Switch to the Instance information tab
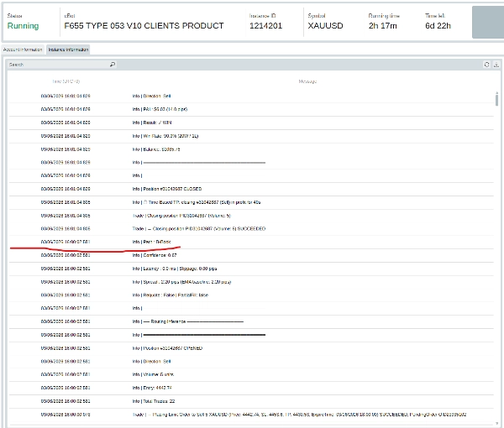The width and height of the screenshot is (504, 428). pos(68,50)
